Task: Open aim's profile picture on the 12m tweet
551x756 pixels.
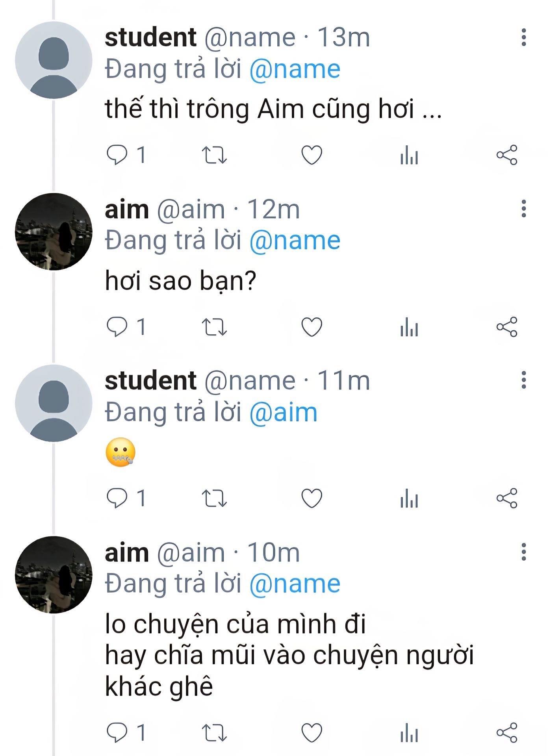Action: click(54, 232)
